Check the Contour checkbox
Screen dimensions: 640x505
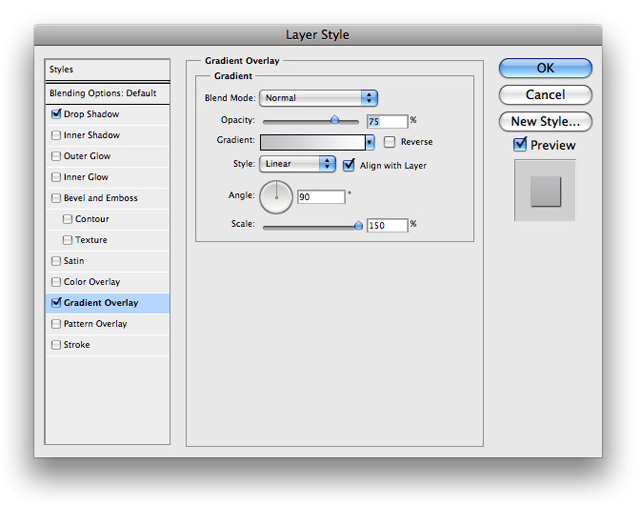point(67,219)
